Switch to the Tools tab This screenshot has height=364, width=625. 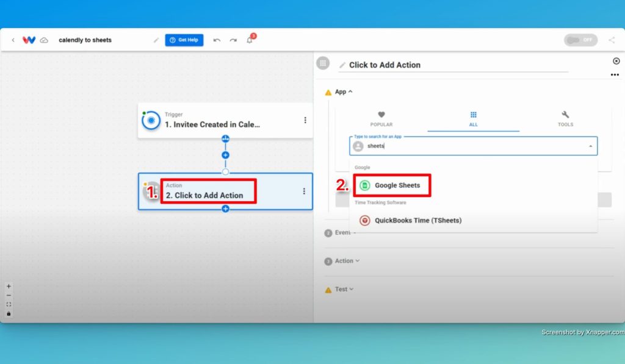565,119
